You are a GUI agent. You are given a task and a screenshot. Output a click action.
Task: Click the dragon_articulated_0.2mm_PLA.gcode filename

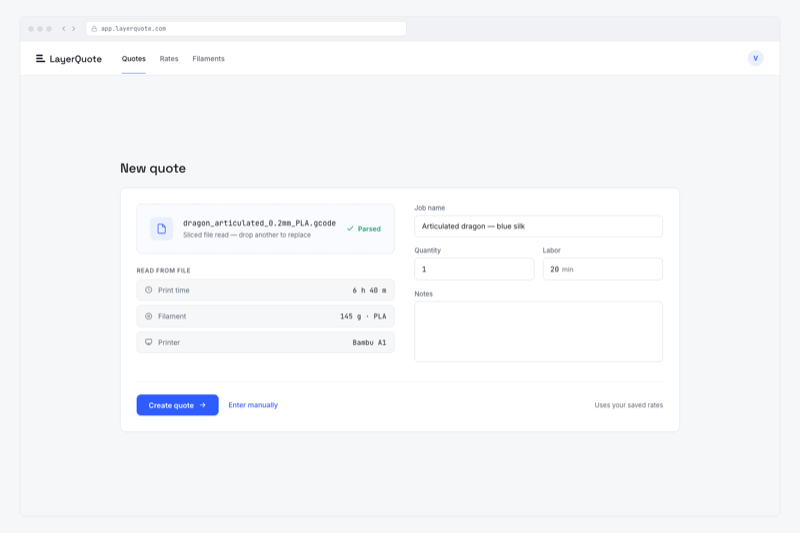[x=259, y=223]
